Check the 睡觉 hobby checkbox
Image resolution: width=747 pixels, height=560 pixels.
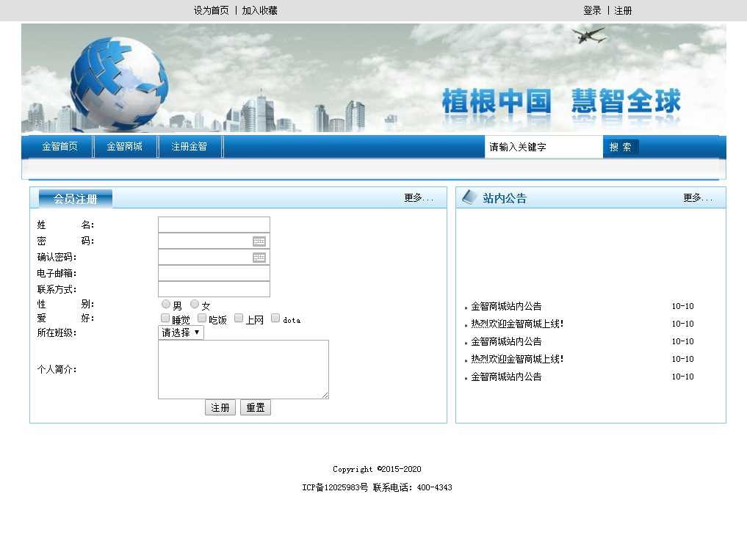(x=165, y=319)
